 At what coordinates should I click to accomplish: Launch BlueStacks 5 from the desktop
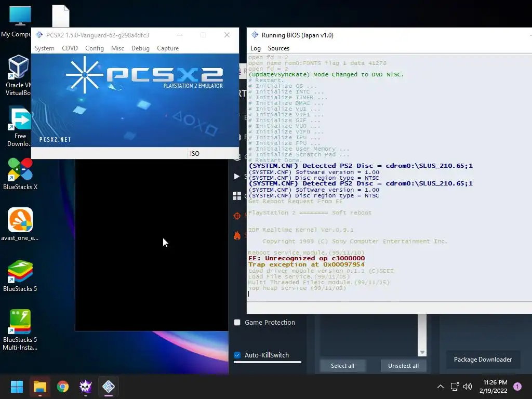[x=20, y=275]
